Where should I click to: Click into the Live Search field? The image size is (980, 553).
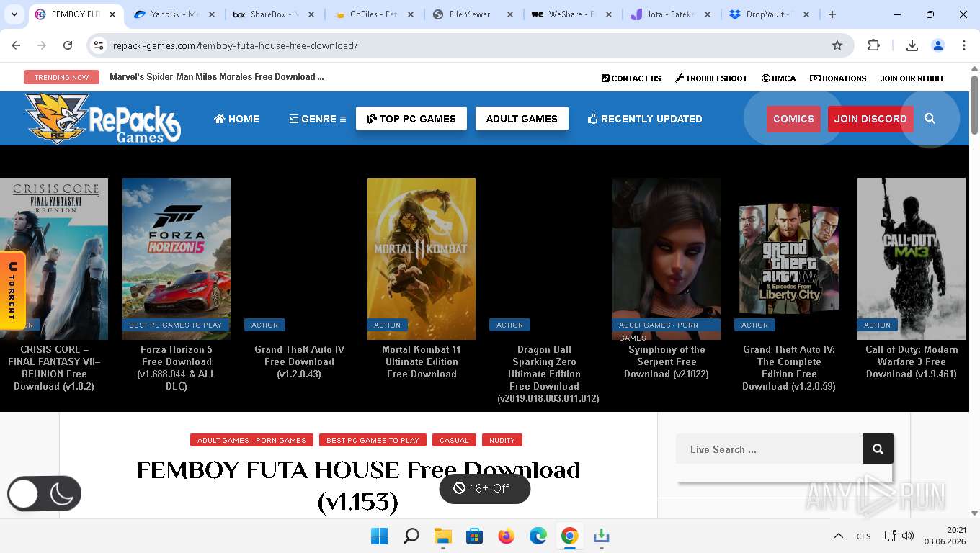click(x=770, y=449)
